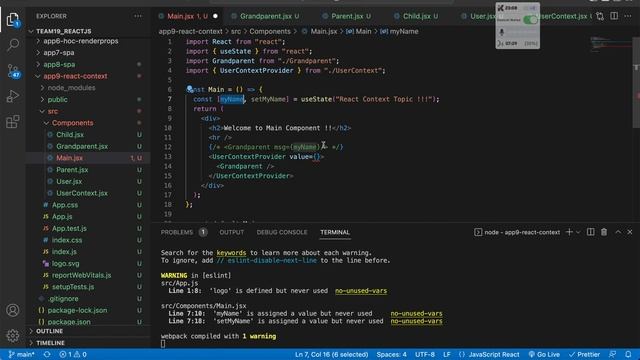Select the TERMINAL panel tab
Image resolution: width=640 pixels, height=360 pixels.
click(335, 232)
